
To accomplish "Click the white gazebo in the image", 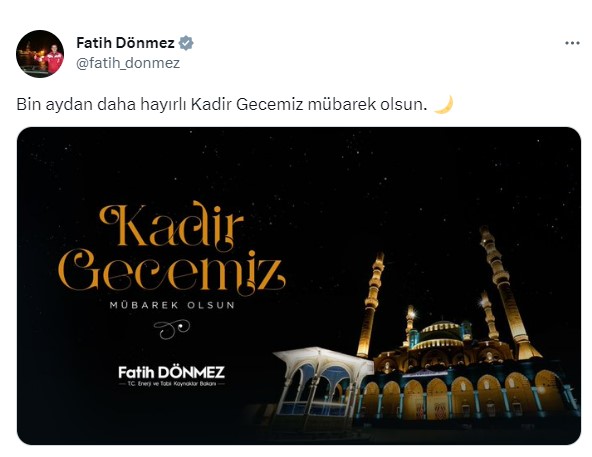I will [322, 381].
